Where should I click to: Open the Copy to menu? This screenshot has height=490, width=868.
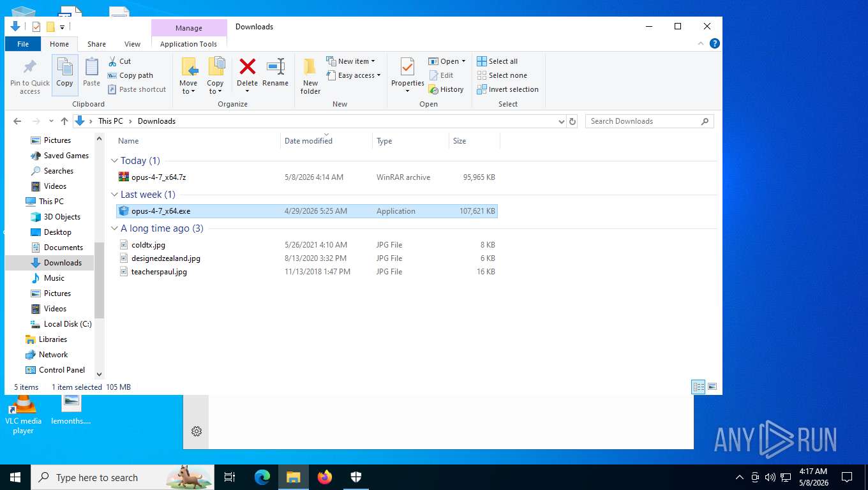pyautogui.click(x=215, y=75)
